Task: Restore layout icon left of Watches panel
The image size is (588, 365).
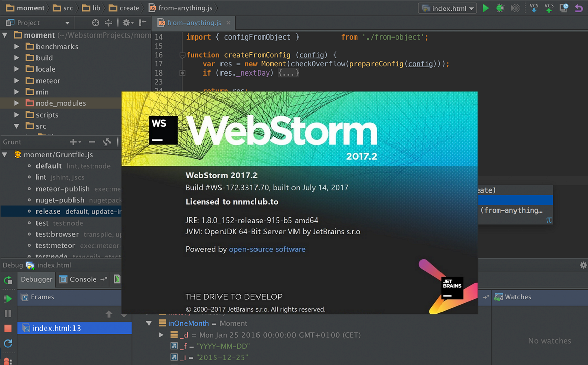Action: point(486,297)
